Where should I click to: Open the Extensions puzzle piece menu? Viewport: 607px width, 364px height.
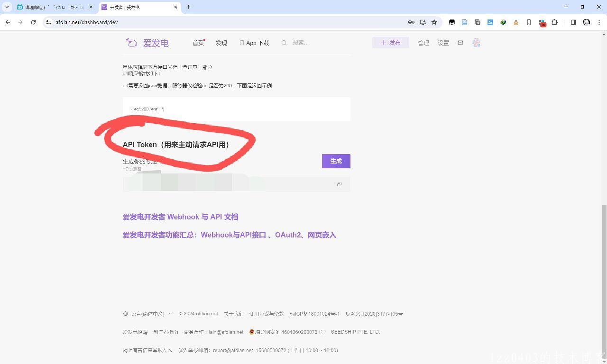tap(554, 22)
